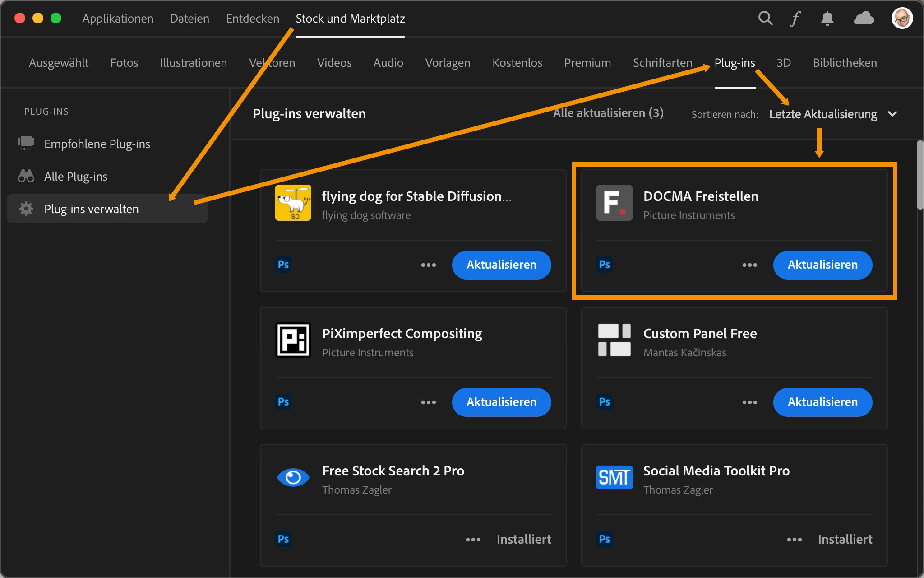Switch to the Applikationen tab
Screen dimensions: 924x578
(118, 19)
